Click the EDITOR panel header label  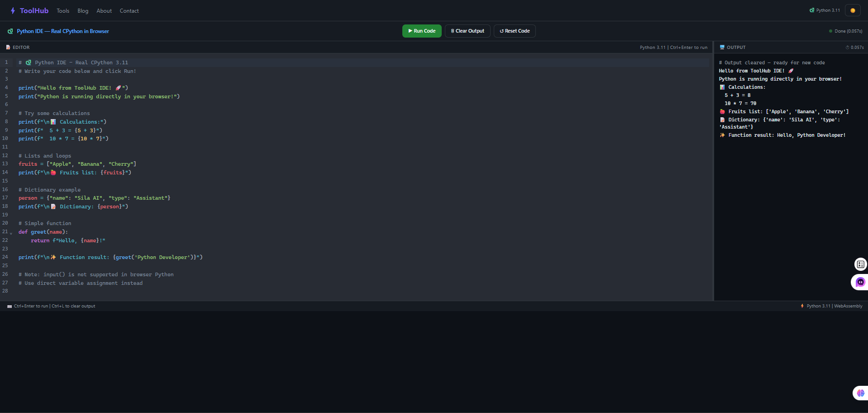point(21,48)
